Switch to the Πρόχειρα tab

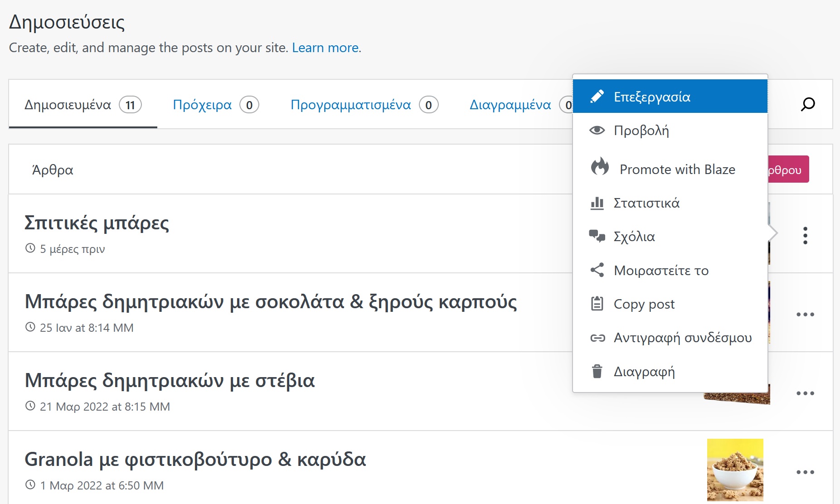pyautogui.click(x=202, y=105)
